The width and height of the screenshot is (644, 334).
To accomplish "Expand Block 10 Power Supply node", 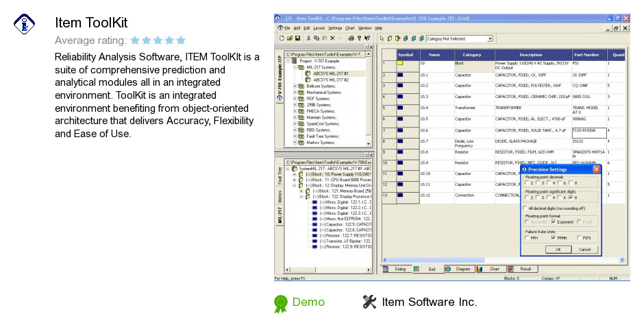I will point(294,174).
